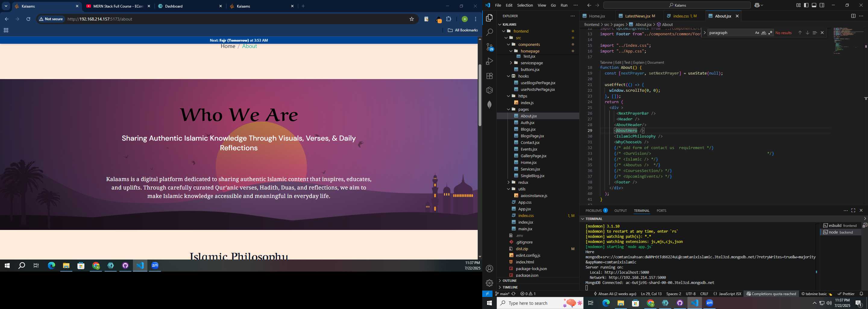Switch to MERN Stack Full Course Chrome tab
The image size is (868, 309).
pos(118,6)
